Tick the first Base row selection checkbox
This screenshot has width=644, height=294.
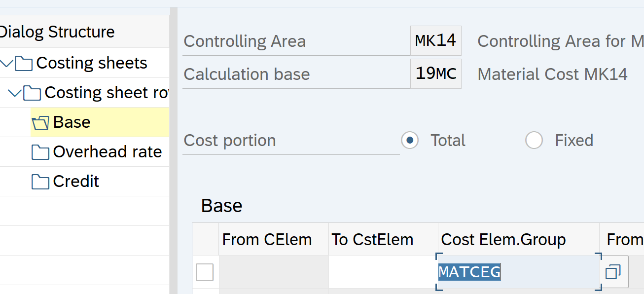(205, 272)
